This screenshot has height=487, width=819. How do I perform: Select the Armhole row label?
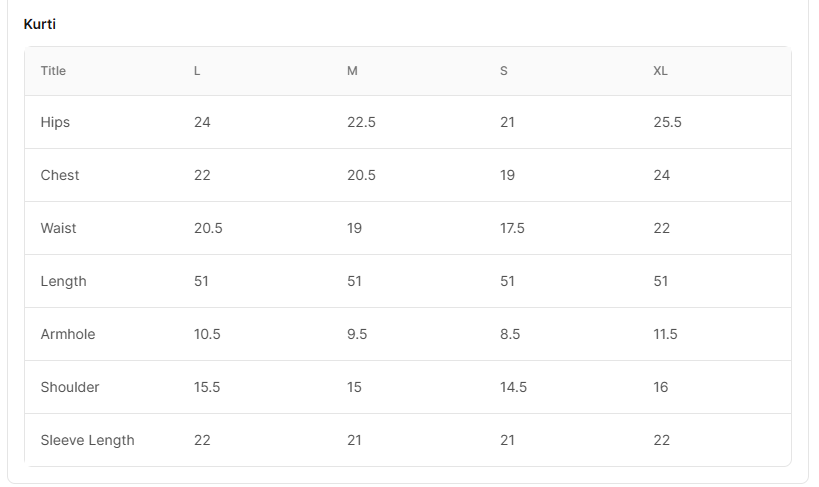coord(68,334)
